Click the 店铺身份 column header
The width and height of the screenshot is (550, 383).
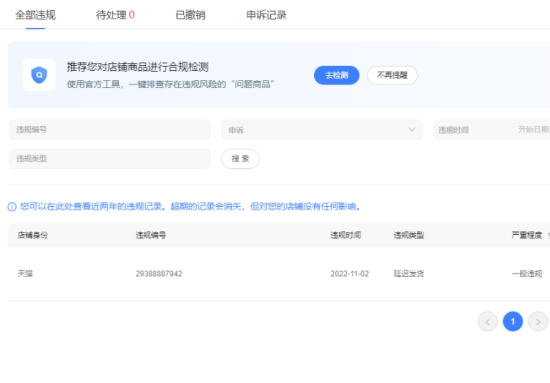pos(33,235)
